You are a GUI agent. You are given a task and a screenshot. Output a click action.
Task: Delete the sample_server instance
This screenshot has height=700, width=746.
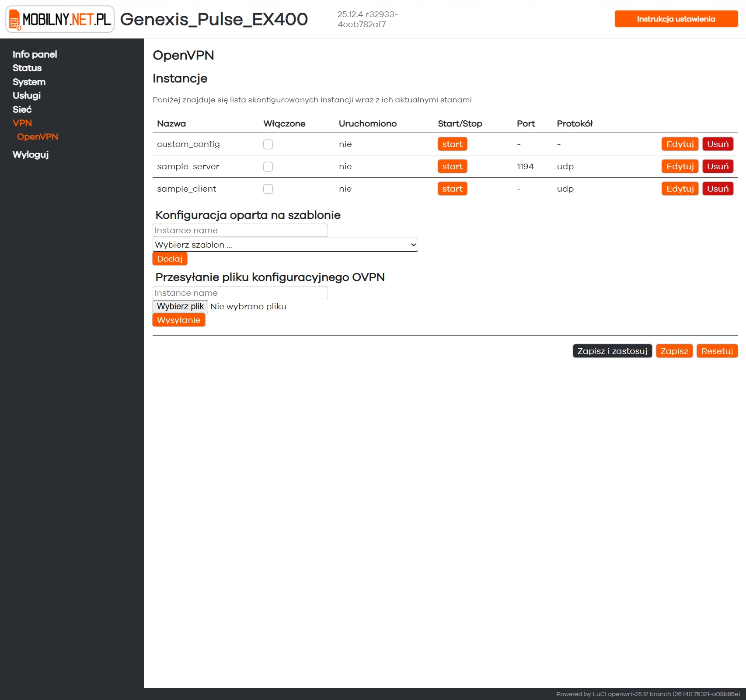pyautogui.click(x=718, y=166)
